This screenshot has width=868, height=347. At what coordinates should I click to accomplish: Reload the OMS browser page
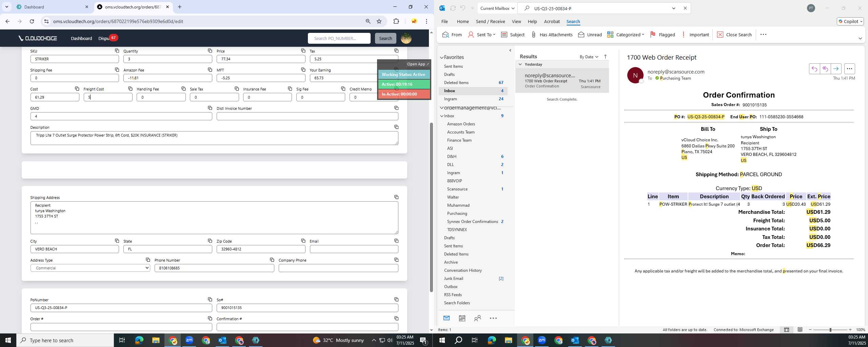pyautogui.click(x=32, y=21)
